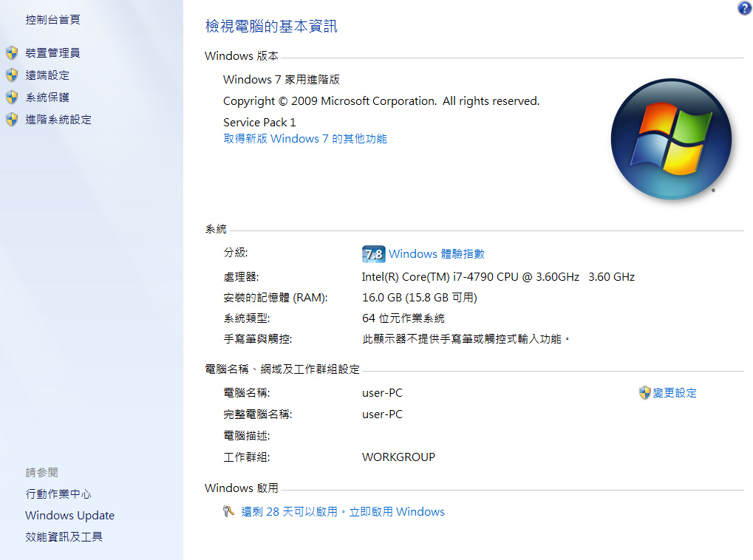The image size is (753, 560).
Task: Open Windows Update in the left pane
Action: [69, 516]
